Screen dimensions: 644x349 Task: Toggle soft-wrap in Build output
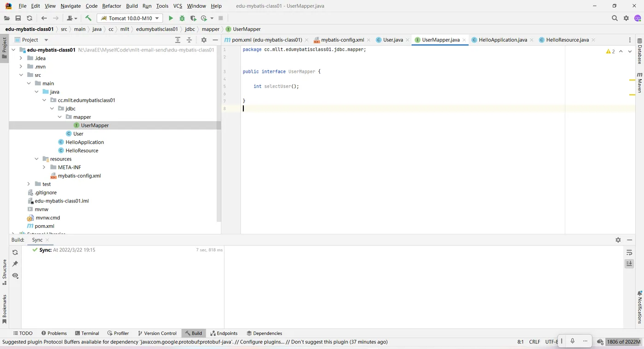[629, 252]
